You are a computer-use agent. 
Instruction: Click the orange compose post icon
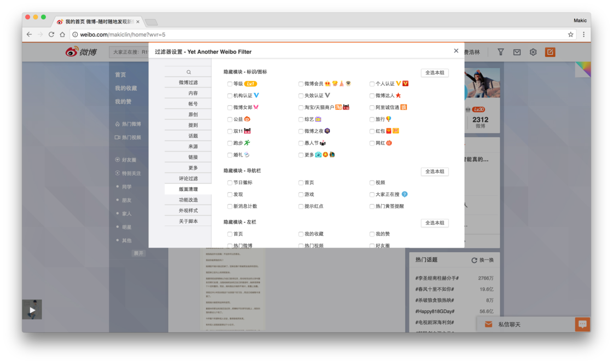(550, 52)
